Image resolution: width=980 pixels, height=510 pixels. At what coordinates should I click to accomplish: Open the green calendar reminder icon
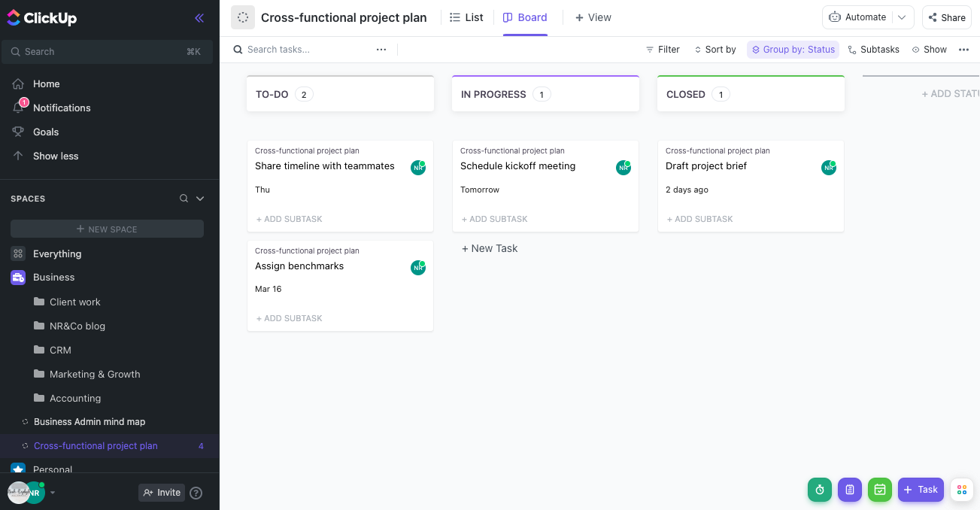click(x=880, y=490)
